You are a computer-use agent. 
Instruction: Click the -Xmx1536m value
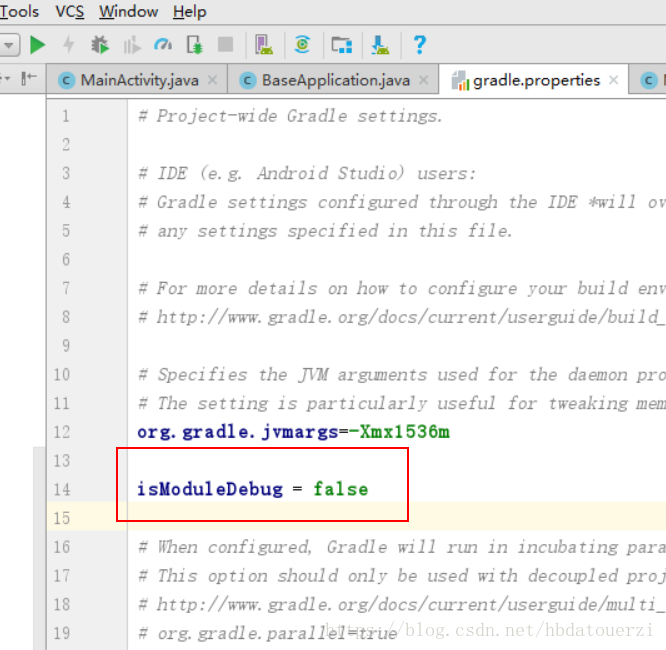click(399, 432)
